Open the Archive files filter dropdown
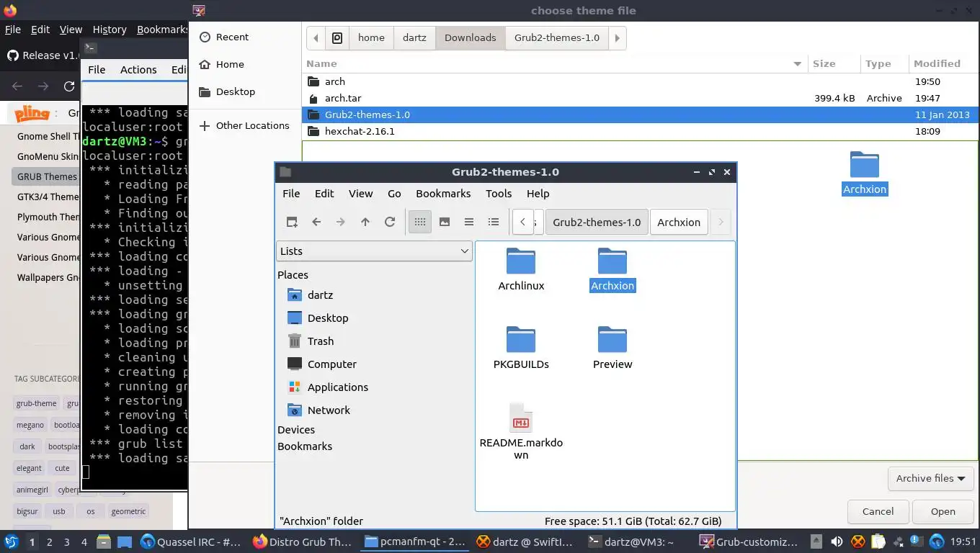 930,478
